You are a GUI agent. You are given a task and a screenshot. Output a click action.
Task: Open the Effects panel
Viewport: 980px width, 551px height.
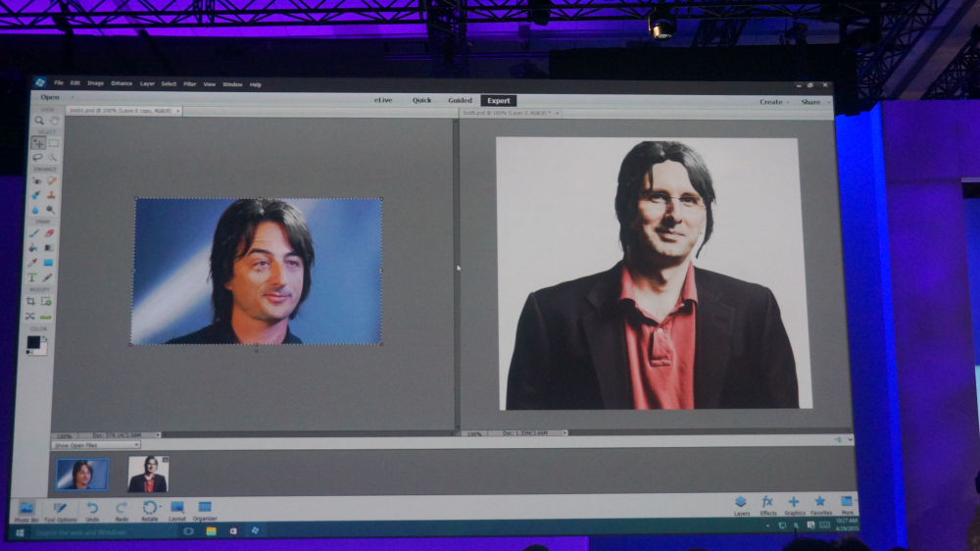(767, 504)
